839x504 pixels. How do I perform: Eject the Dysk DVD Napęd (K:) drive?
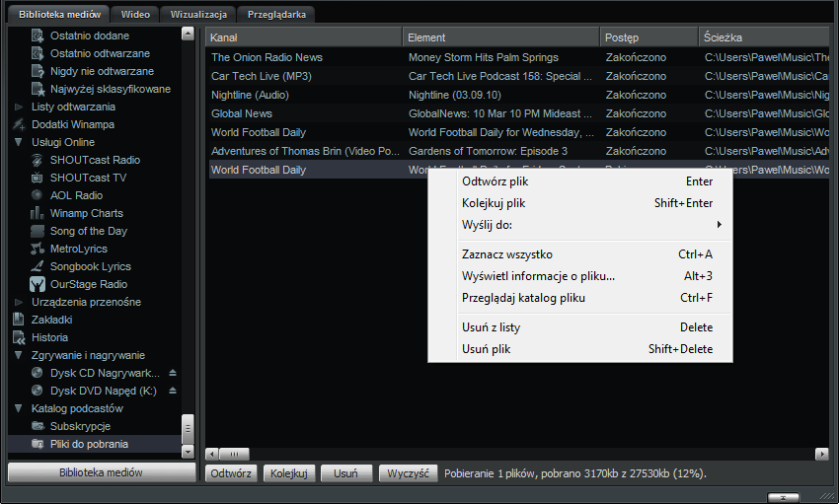[x=173, y=391]
